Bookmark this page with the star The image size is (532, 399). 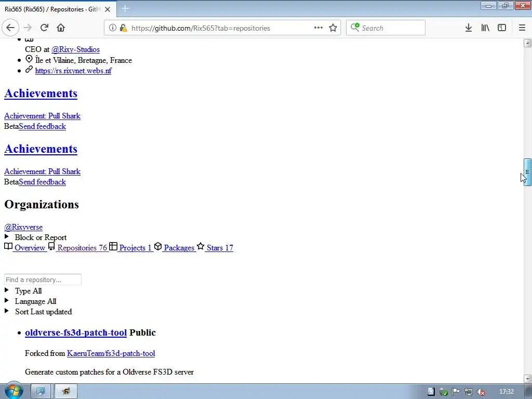pyautogui.click(x=333, y=28)
